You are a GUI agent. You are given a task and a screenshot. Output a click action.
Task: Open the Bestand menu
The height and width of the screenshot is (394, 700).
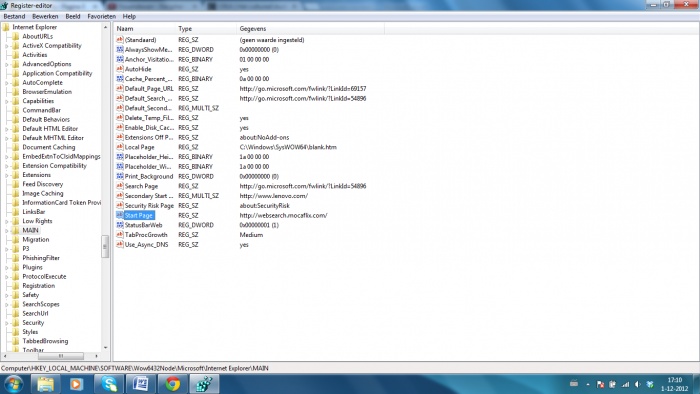click(14, 17)
